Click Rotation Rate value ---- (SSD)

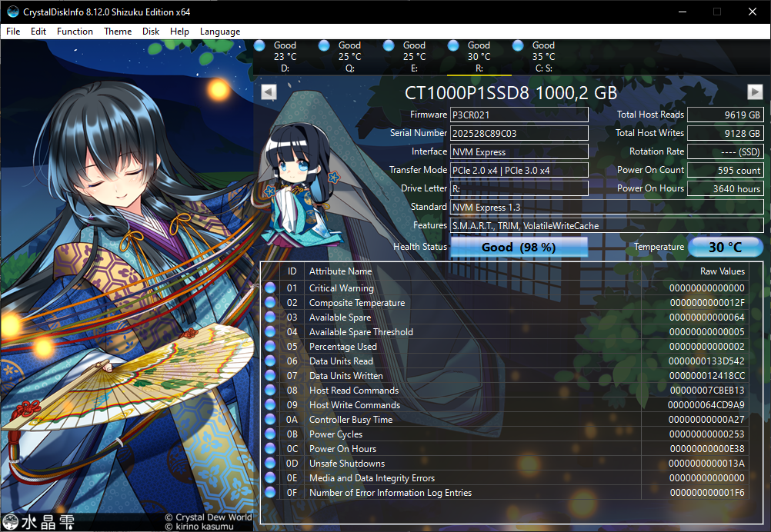[725, 151]
